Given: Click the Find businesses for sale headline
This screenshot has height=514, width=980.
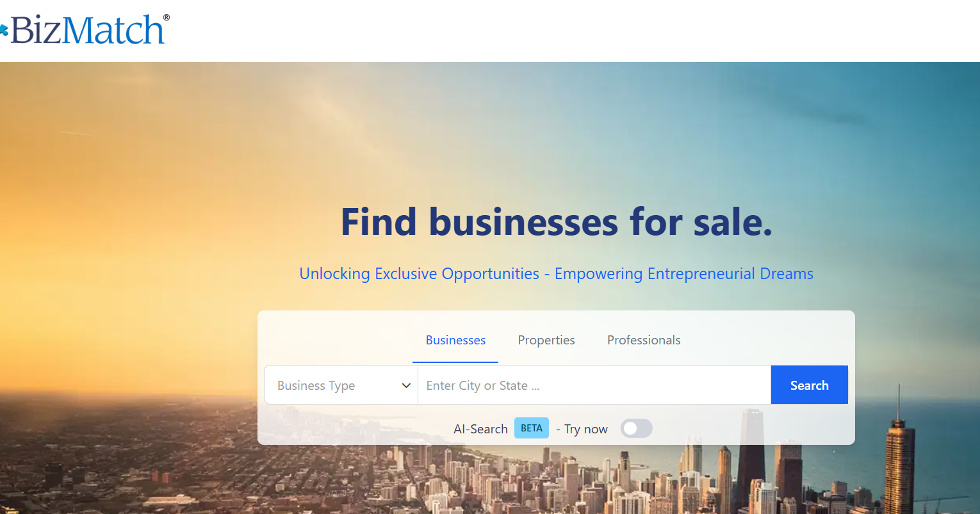Looking at the screenshot, I should (x=557, y=222).
